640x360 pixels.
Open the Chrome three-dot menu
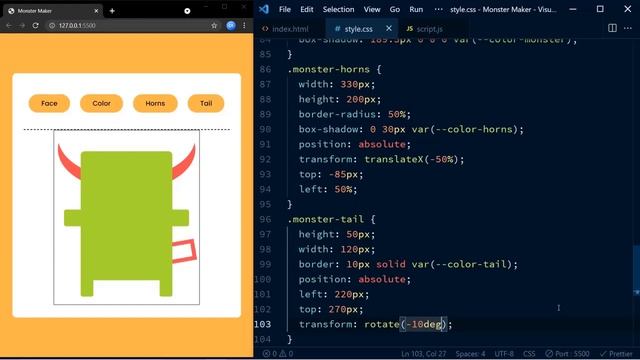(x=244, y=25)
